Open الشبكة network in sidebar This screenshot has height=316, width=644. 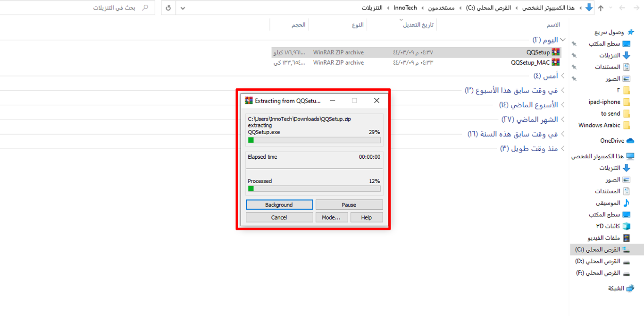coord(621,288)
